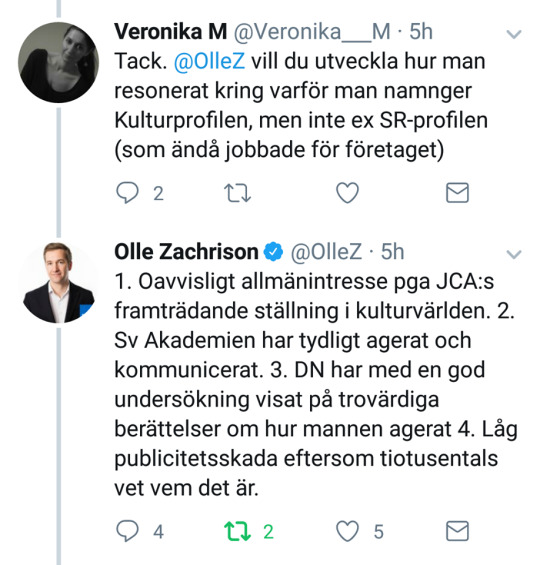The height and width of the screenshot is (565, 540).
Task: Share Olle Zachrison's tweet via message envelope
Action: pos(457,531)
